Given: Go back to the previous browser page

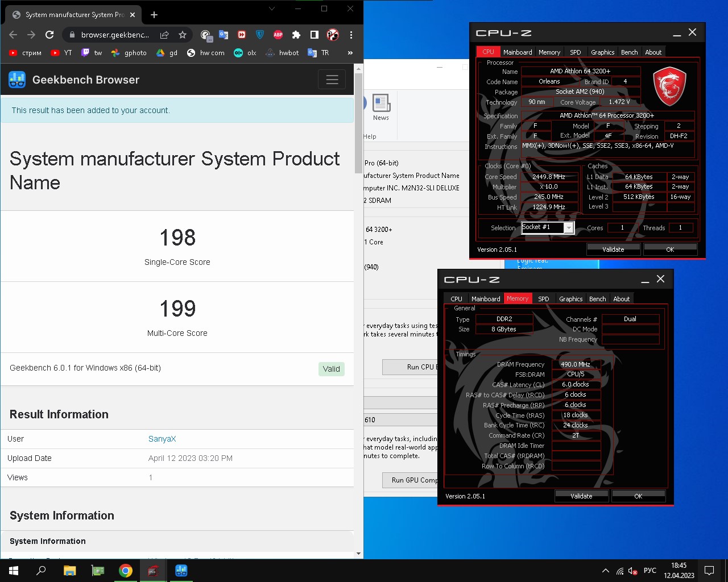Looking at the screenshot, I should pos(13,35).
